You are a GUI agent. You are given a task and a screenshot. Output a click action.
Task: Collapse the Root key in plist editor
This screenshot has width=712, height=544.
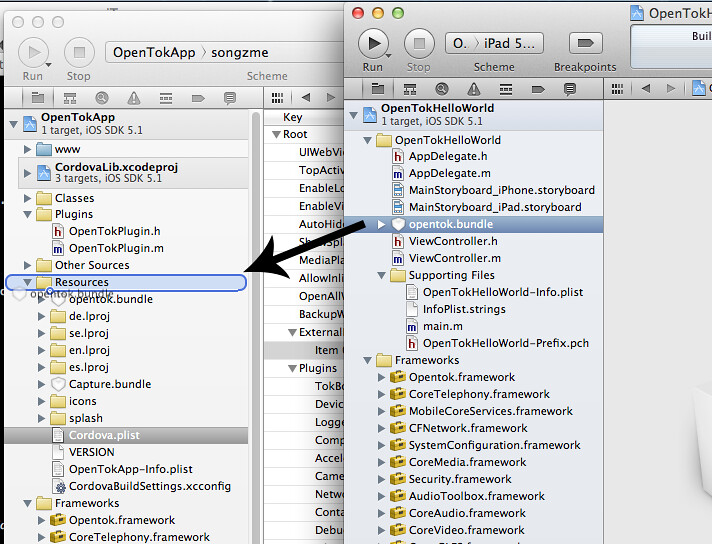[276, 134]
